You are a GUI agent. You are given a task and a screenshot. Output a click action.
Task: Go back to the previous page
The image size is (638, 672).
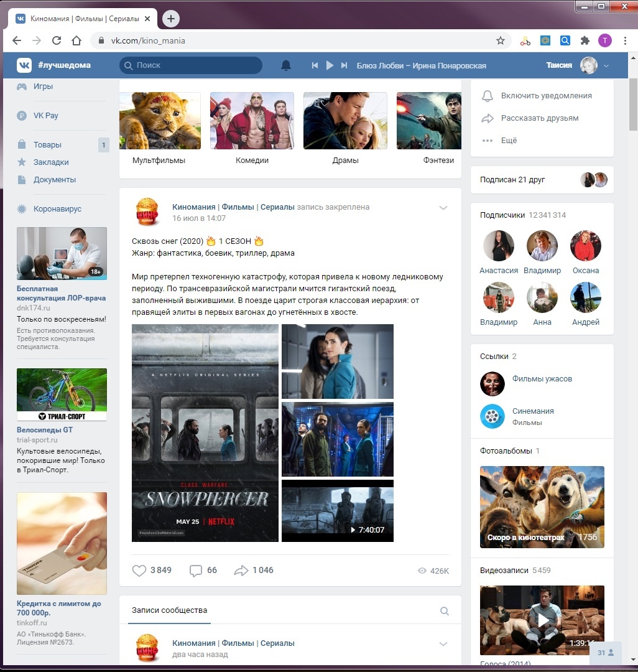[x=17, y=40]
